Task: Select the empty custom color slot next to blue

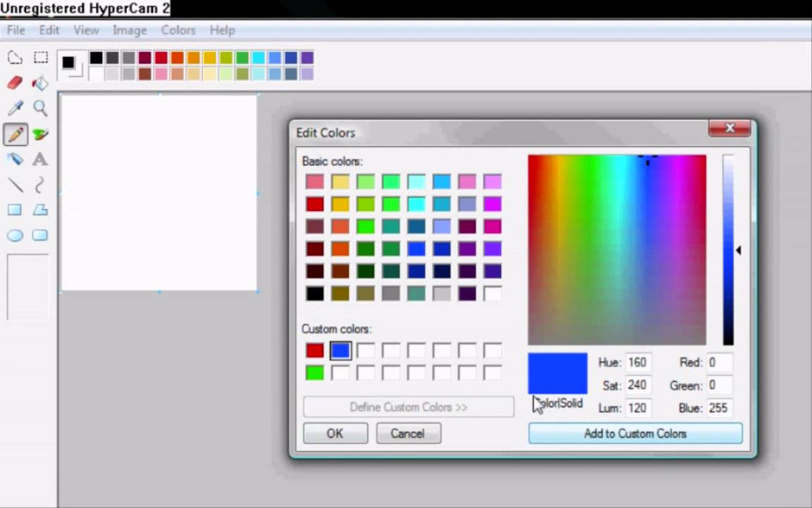Action: pyautogui.click(x=366, y=351)
